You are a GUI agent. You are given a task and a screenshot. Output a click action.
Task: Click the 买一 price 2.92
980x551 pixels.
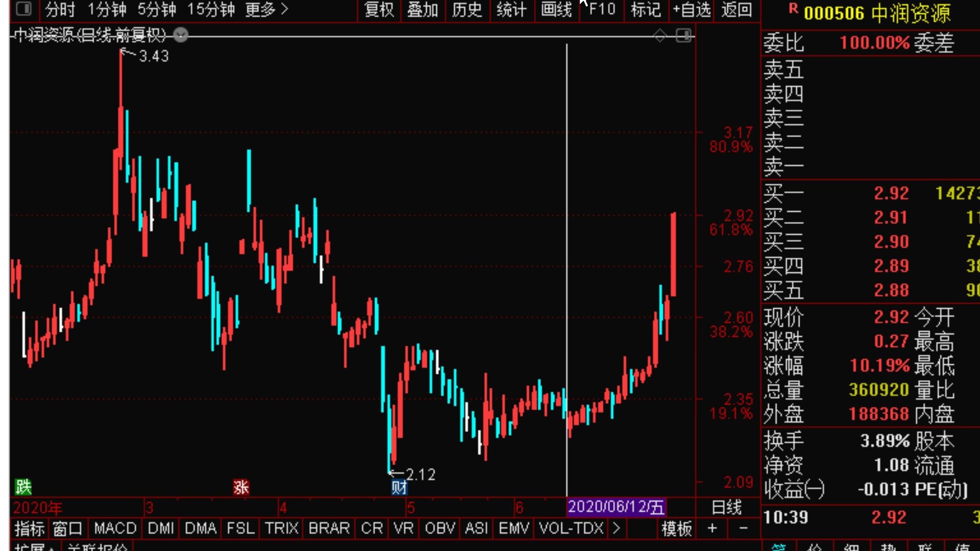(x=891, y=193)
